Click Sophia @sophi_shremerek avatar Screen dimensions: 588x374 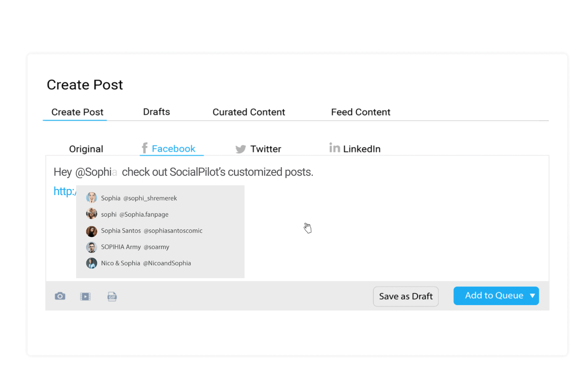(x=91, y=198)
